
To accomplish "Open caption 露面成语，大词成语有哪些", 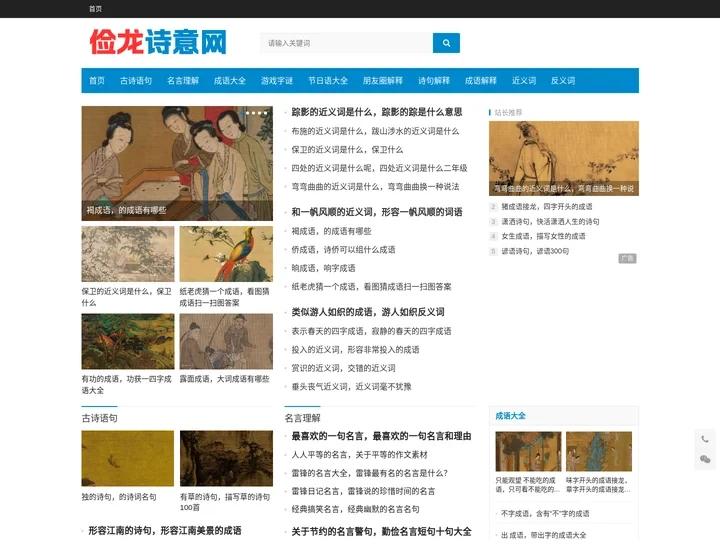I will [225, 379].
